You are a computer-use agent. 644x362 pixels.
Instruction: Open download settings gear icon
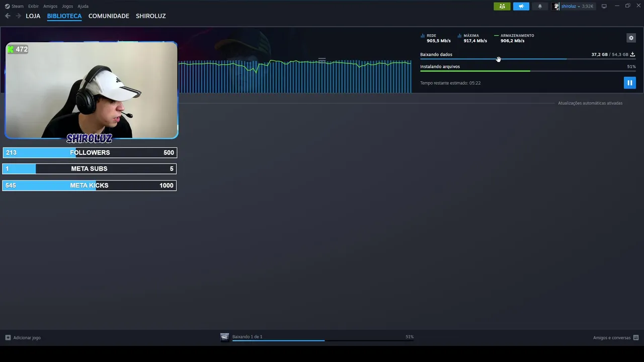(631, 38)
